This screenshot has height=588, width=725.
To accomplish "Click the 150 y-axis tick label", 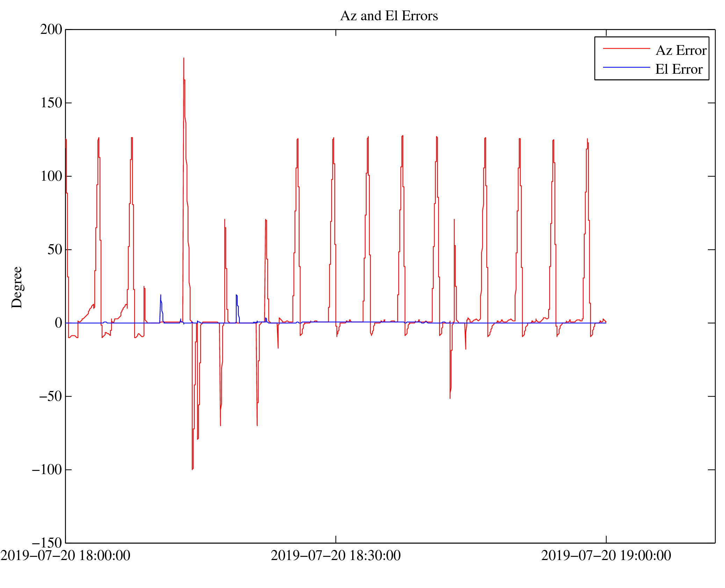I will click(x=51, y=103).
